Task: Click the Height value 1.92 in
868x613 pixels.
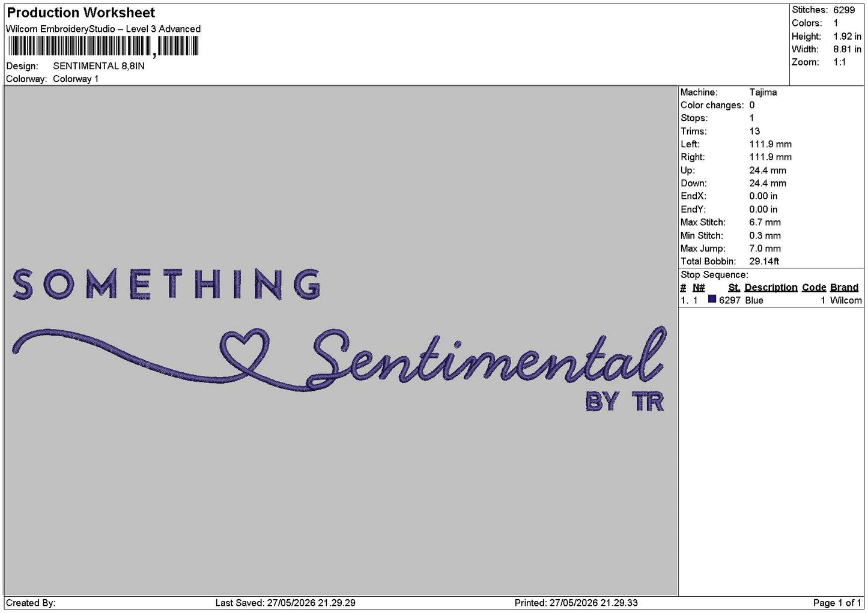Action: tap(848, 37)
